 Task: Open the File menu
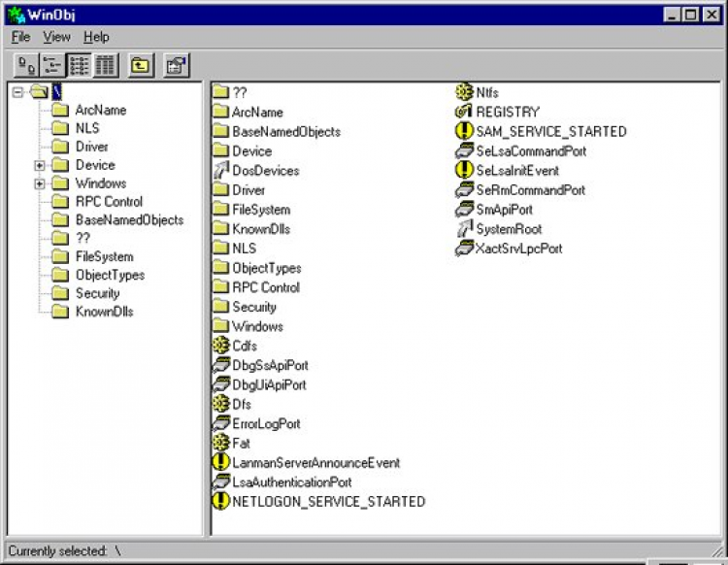click(x=21, y=37)
